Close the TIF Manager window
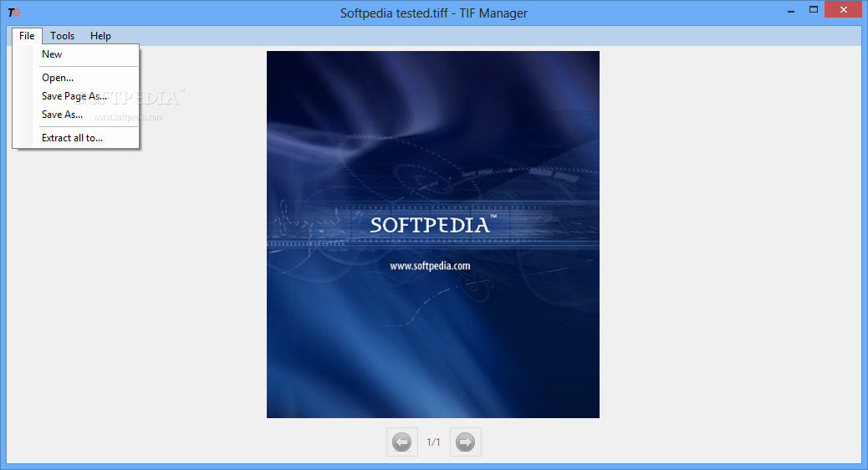The width and height of the screenshot is (868, 470). (844, 9)
